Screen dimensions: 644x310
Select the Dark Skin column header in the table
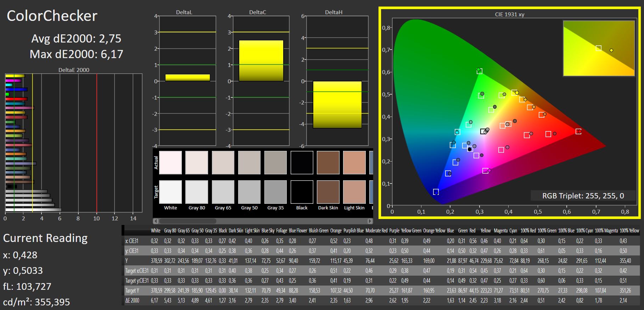pos(236,231)
